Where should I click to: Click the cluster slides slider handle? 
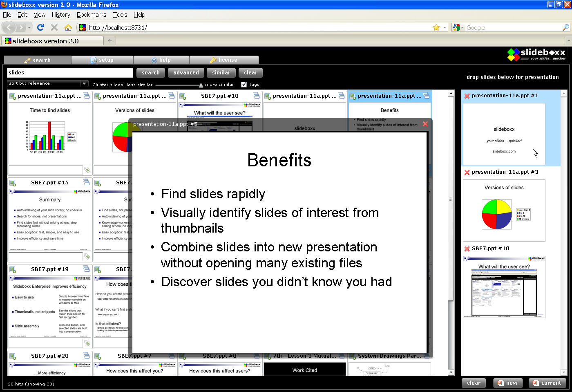[201, 85]
